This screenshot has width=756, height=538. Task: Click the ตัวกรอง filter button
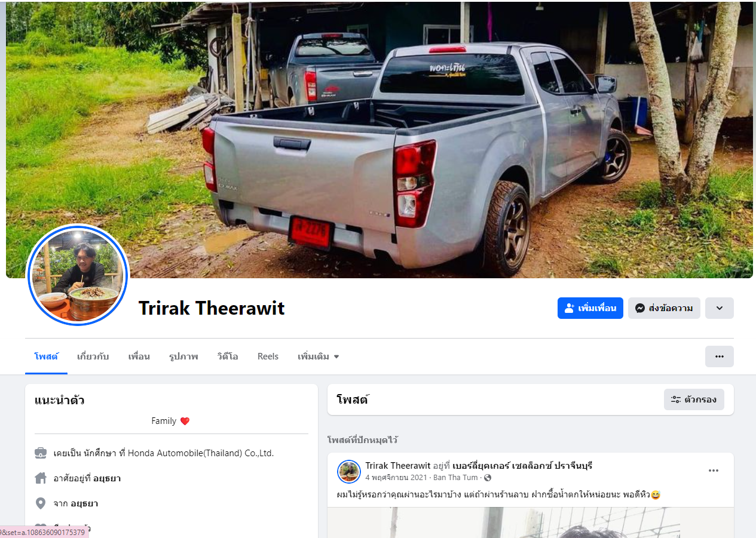(x=694, y=399)
